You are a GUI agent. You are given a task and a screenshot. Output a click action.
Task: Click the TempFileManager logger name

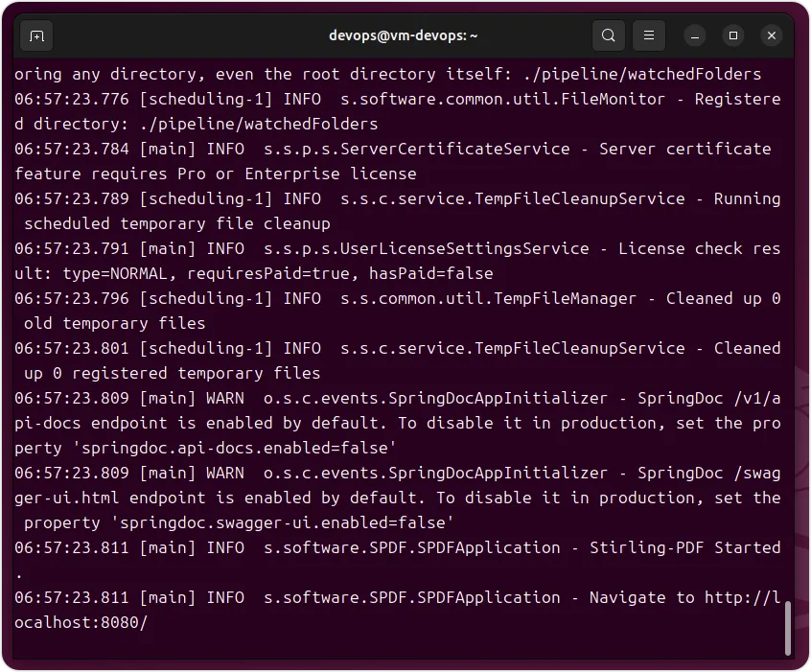click(565, 298)
